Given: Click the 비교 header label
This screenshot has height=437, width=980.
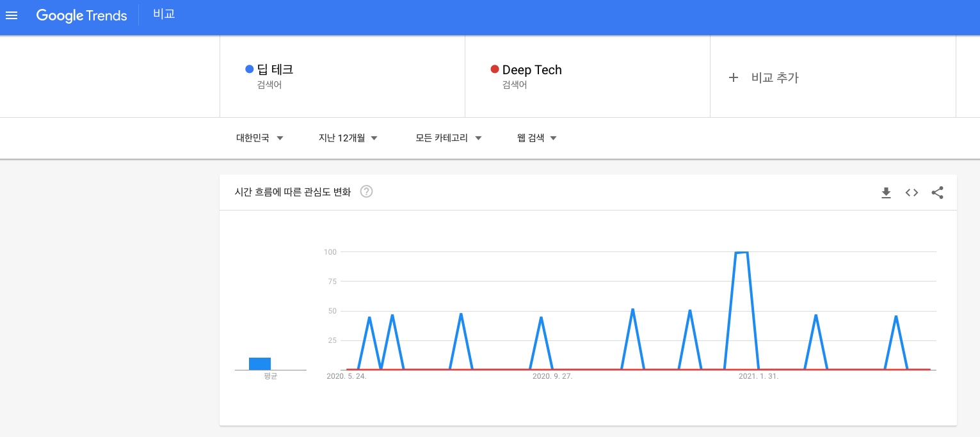Looking at the screenshot, I should pyautogui.click(x=164, y=14).
